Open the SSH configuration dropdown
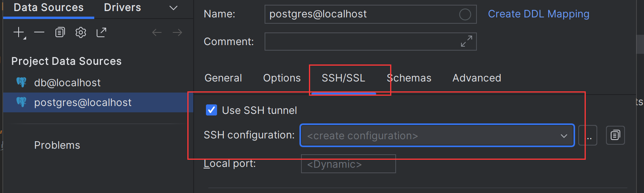This screenshot has height=193, width=644. [x=437, y=136]
